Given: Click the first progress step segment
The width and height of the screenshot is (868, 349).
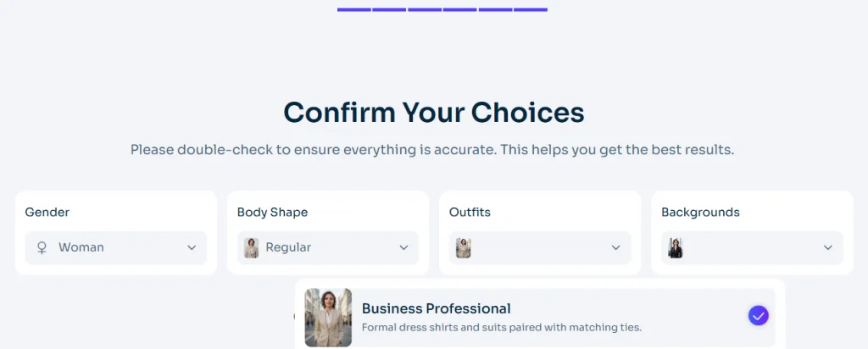Looking at the screenshot, I should (x=354, y=9).
